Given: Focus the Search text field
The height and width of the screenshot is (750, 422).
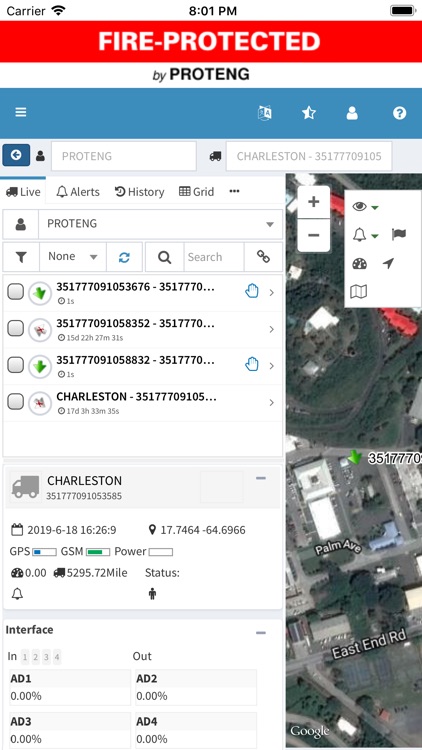Looking at the screenshot, I should pyautogui.click(x=214, y=257).
